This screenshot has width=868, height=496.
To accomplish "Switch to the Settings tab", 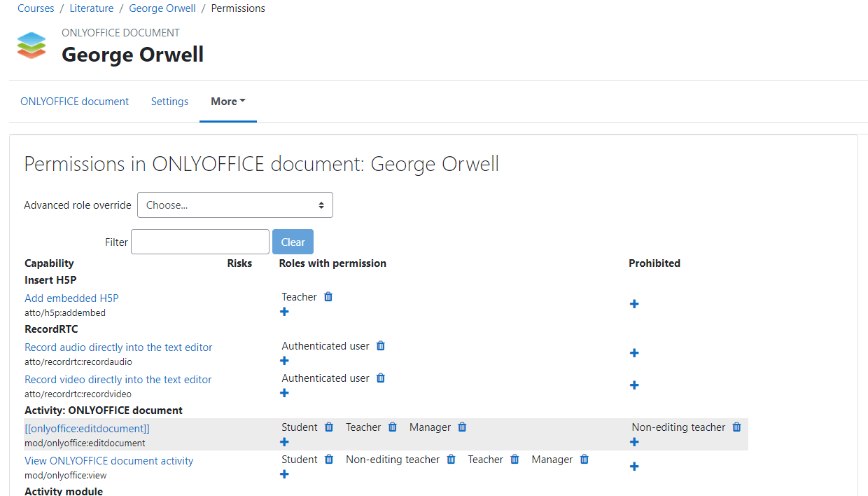I will click(x=169, y=102).
